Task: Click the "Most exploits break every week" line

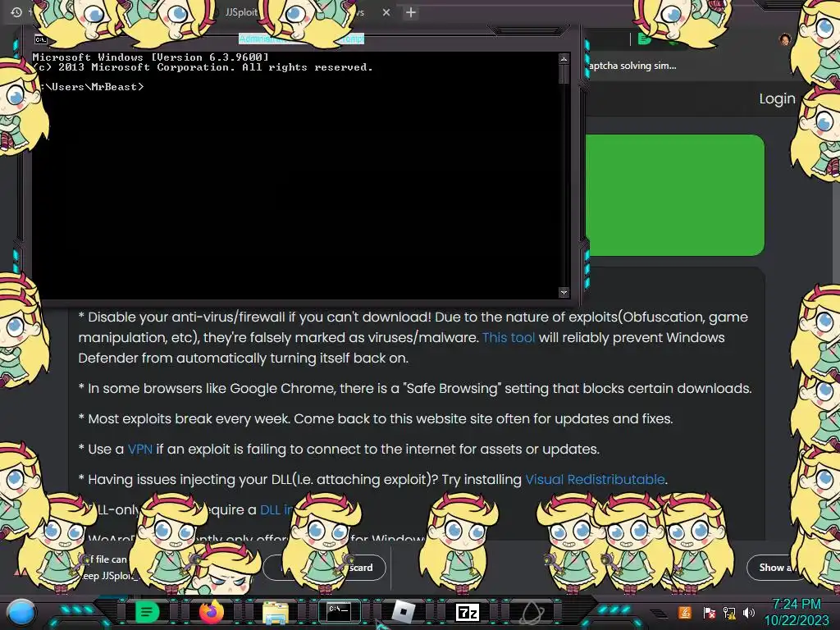Action: [x=376, y=419]
